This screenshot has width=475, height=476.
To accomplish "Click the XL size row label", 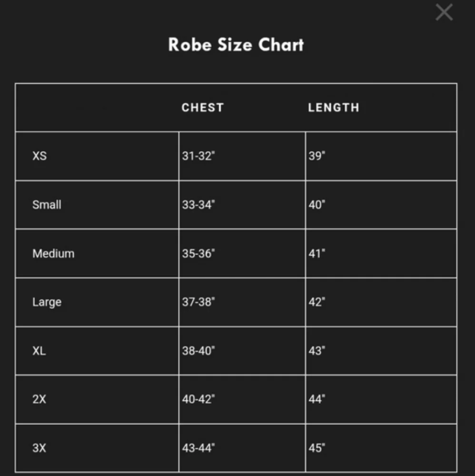I will [39, 351].
